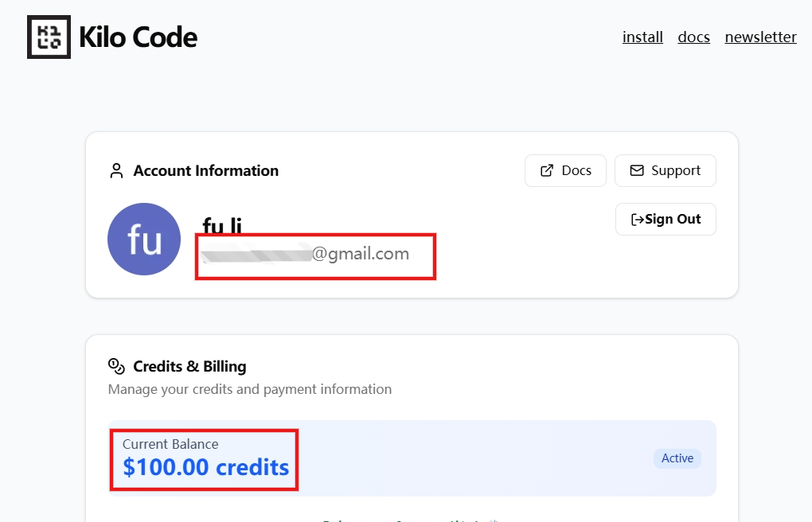Click the Credits & Billing heading

[189, 367]
